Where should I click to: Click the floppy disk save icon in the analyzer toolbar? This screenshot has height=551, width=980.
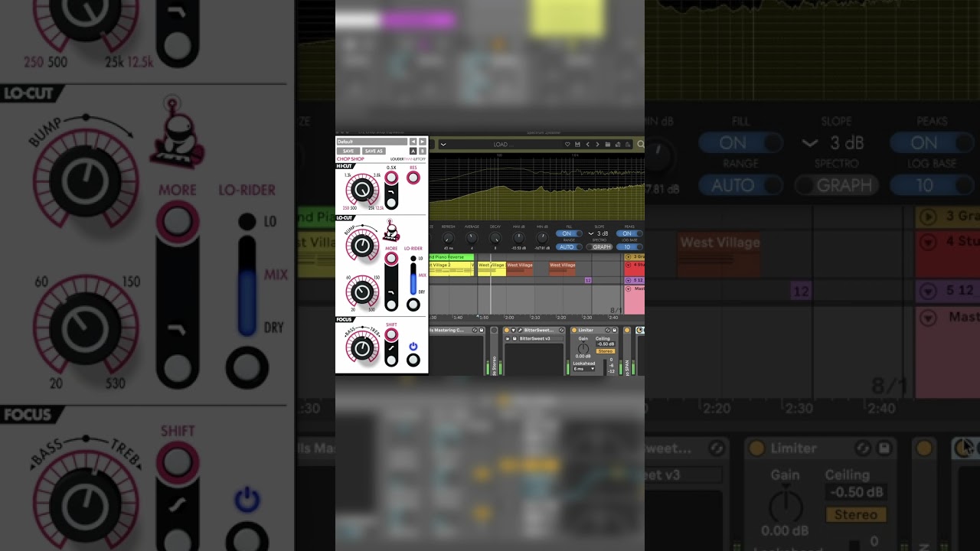[577, 144]
